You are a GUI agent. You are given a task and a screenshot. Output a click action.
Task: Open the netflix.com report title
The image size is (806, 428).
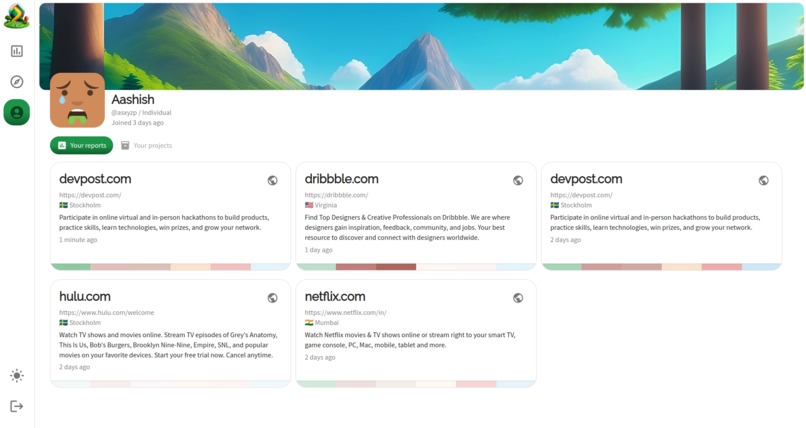(x=335, y=296)
